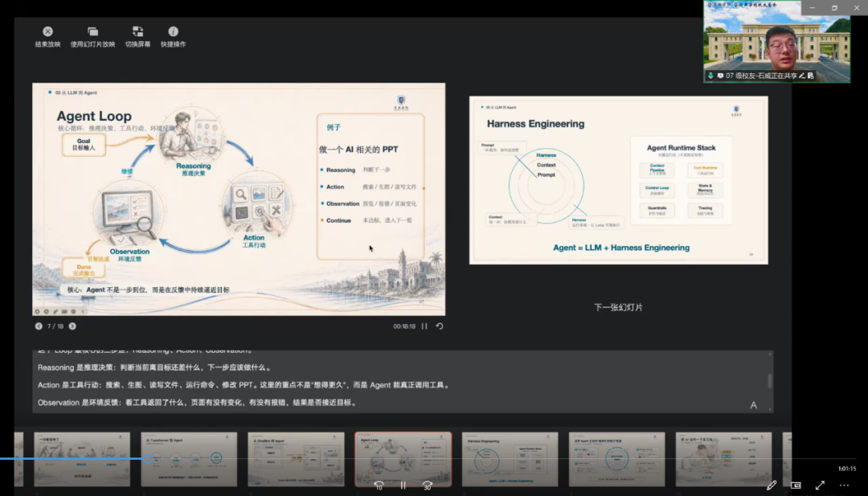Image resolution: width=868 pixels, height=496 pixels.
Task: Click the Observation 是环境反馈 notes line
Action: coord(197,403)
